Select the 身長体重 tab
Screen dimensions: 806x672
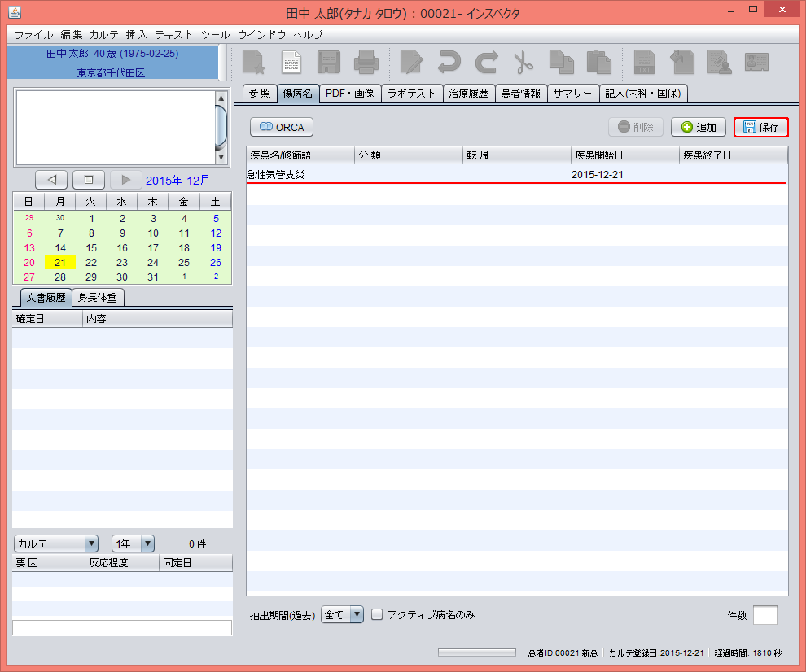coord(98,298)
